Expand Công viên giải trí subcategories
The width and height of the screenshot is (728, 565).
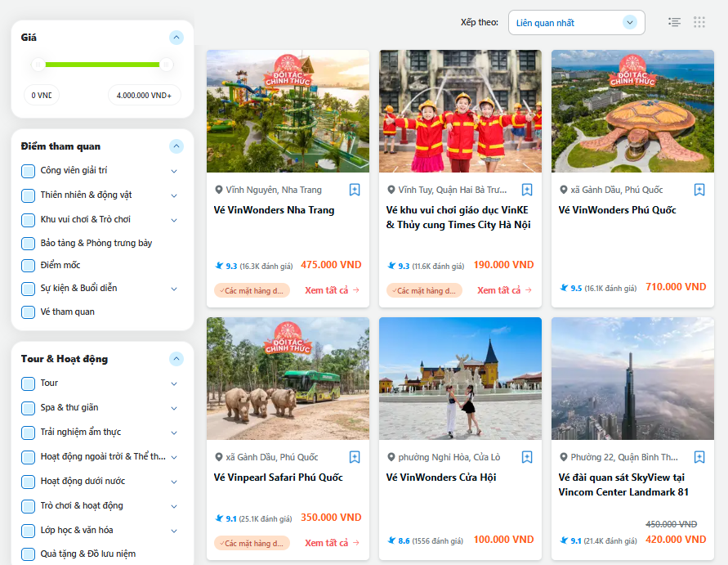[x=174, y=171]
